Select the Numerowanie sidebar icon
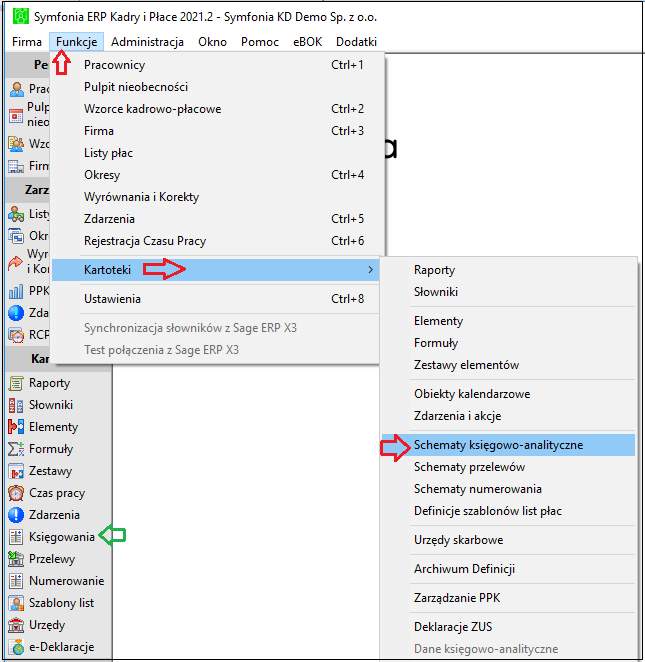 tap(16, 581)
